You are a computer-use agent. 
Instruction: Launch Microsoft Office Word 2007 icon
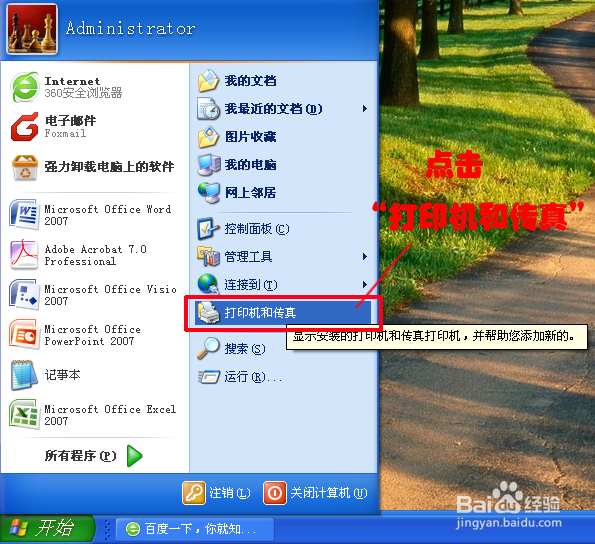click(x=25, y=215)
